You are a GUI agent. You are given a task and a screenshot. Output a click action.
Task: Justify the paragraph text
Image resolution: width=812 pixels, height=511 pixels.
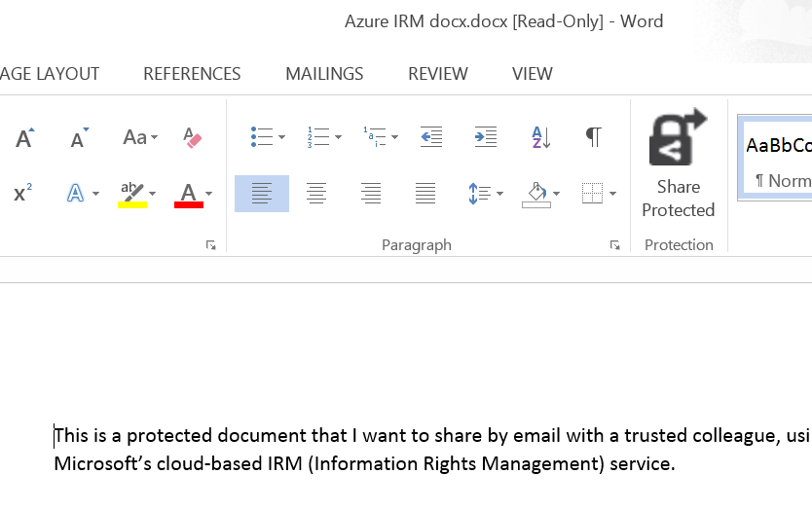[x=425, y=194]
